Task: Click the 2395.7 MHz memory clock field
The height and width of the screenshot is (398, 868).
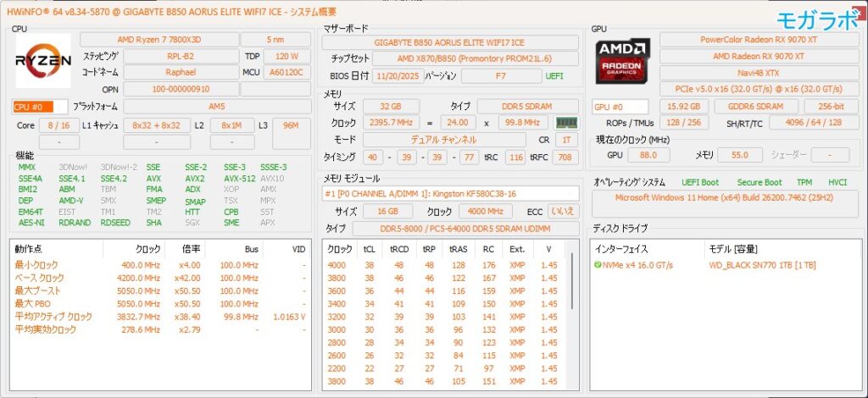Action: click(x=391, y=123)
